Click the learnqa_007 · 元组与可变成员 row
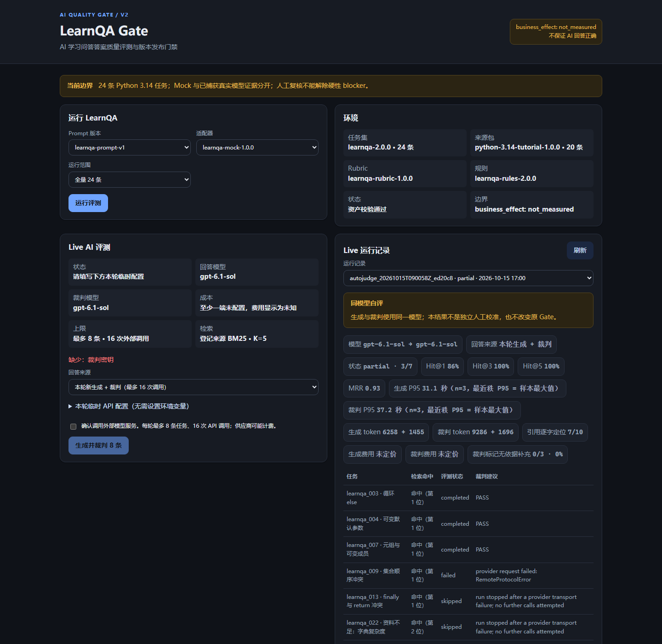 click(468, 550)
